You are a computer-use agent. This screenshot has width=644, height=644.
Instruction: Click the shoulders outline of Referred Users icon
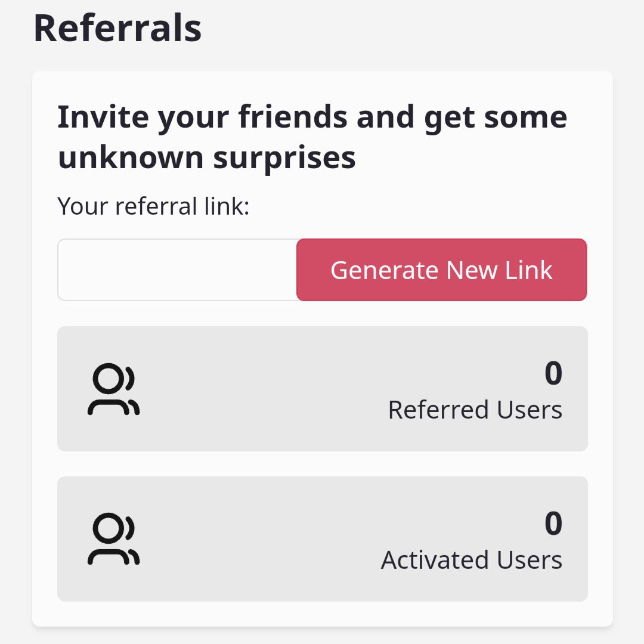pos(109,407)
